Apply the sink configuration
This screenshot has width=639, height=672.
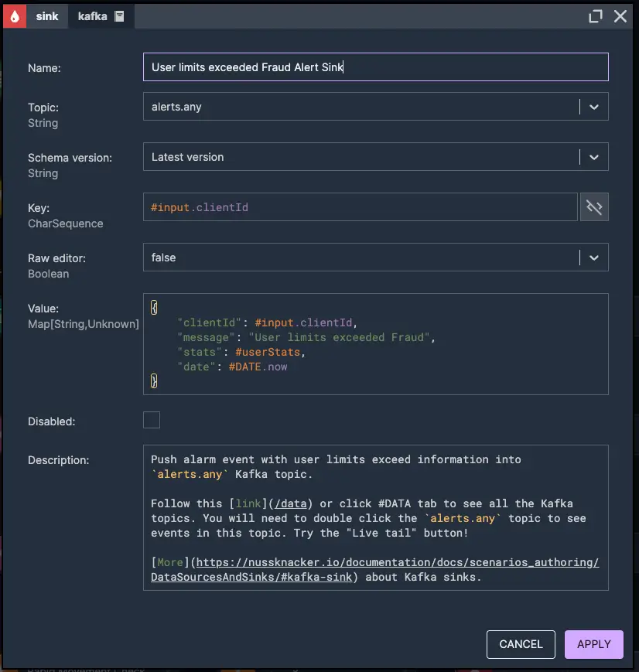pos(593,644)
